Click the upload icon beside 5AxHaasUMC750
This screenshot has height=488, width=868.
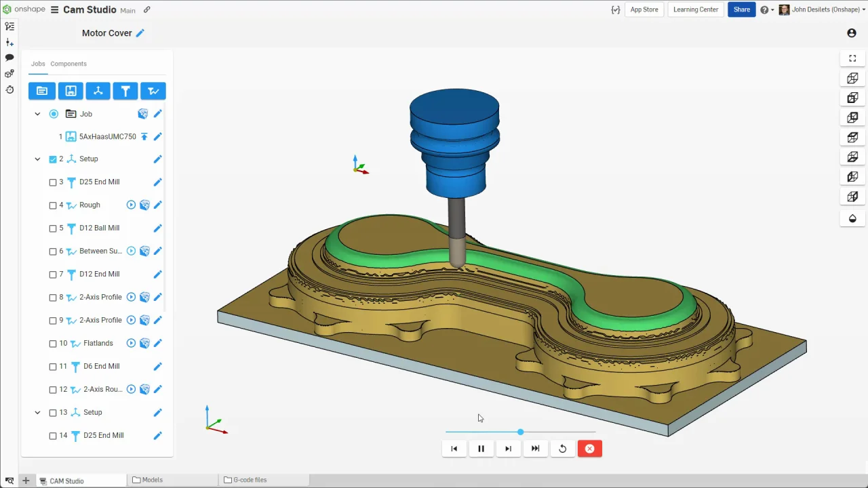144,137
